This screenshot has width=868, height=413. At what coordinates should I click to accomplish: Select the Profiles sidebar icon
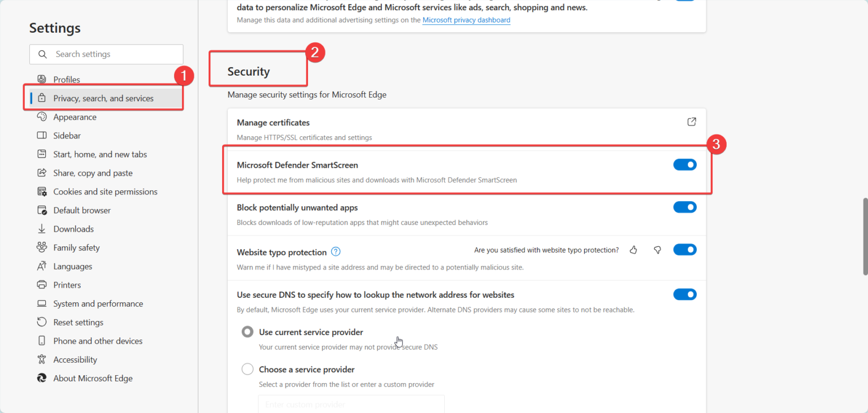(41, 79)
